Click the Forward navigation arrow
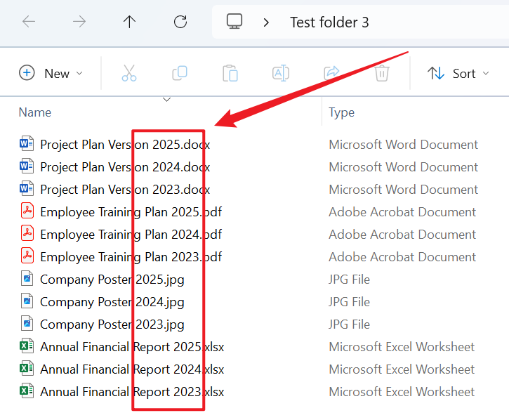Image resolution: width=509 pixels, height=420 pixels. pos(79,22)
